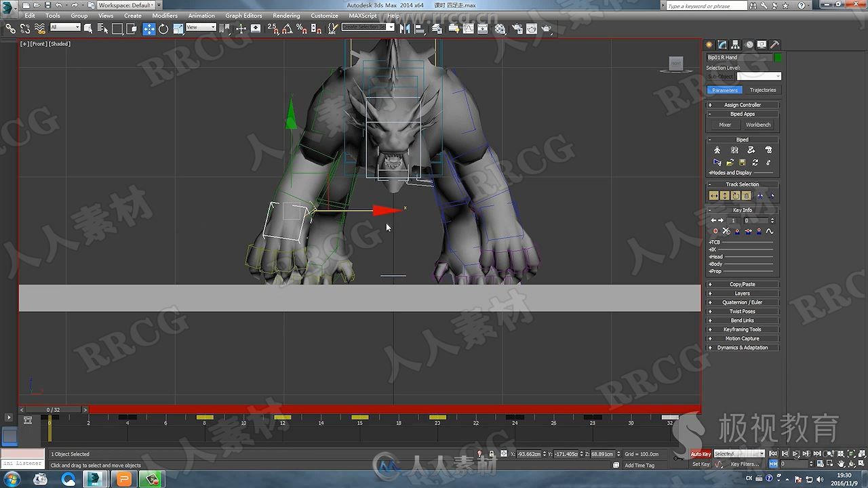Click the time slider 0 / 32 handle

[53, 409]
